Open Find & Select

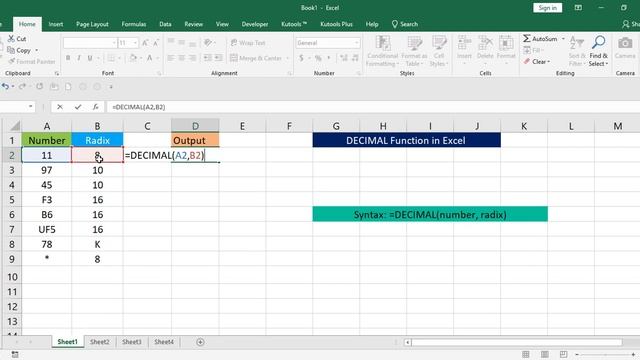point(598,51)
